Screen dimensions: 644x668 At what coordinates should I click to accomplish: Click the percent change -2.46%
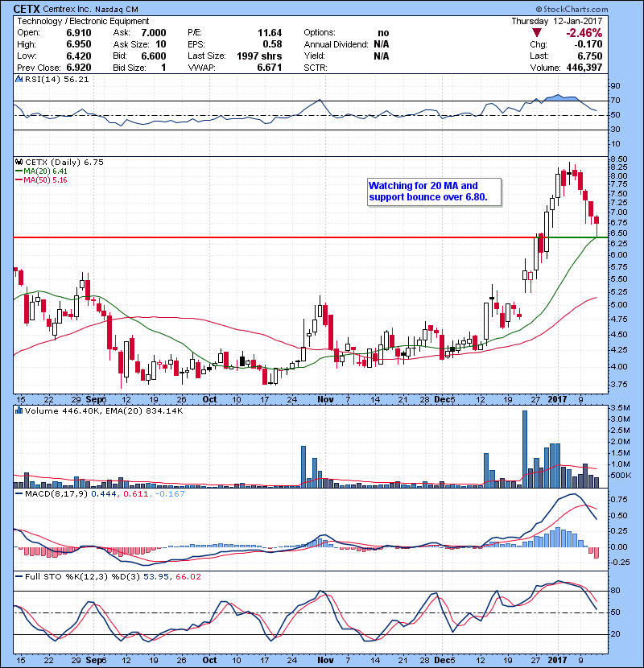(584, 33)
